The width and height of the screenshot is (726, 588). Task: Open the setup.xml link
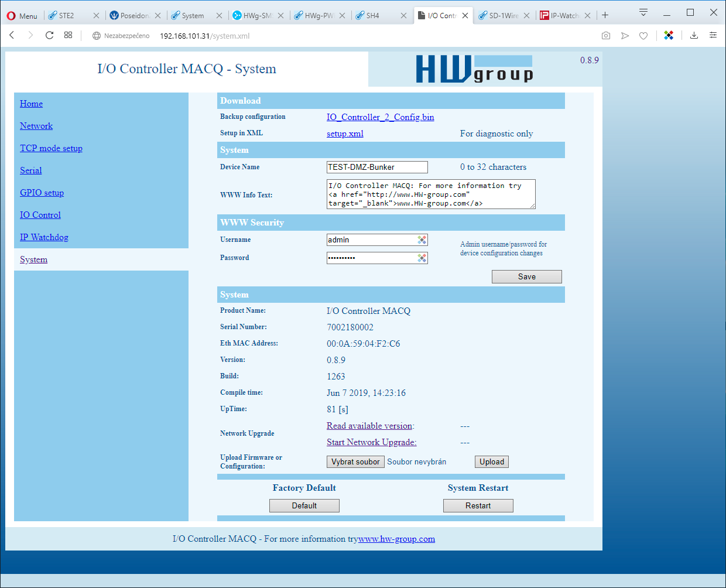click(x=345, y=134)
